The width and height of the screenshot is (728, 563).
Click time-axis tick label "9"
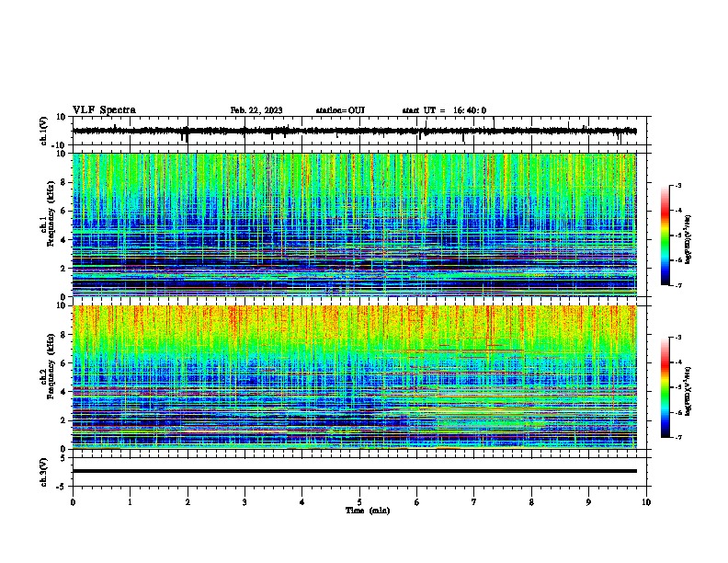click(x=588, y=502)
